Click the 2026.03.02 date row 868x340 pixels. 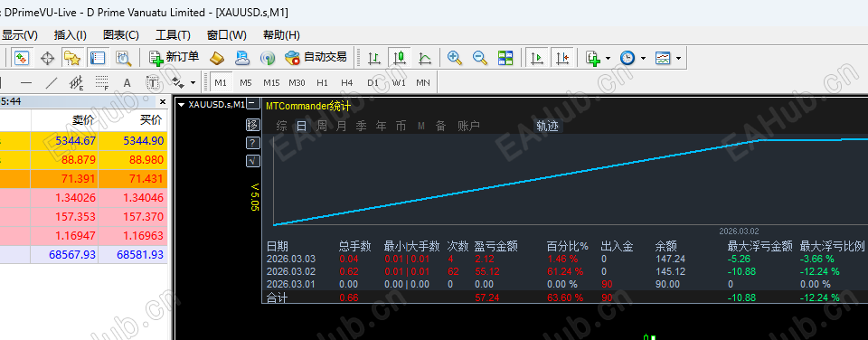(x=564, y=271)
